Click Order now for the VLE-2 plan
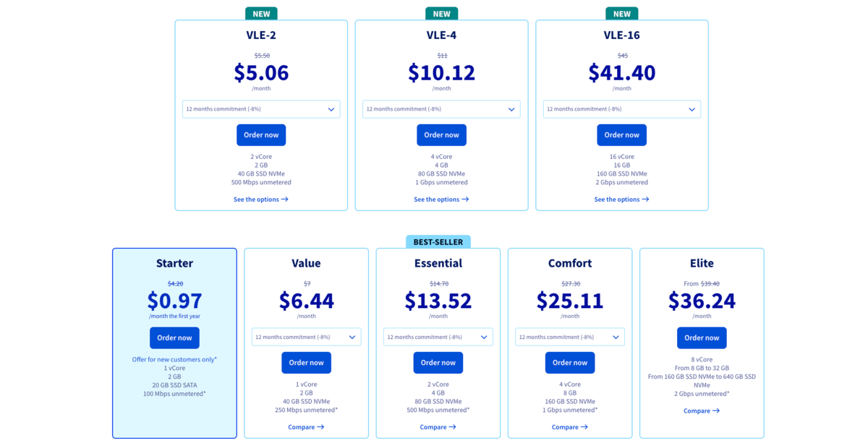The height and width of the screenshot is (446, 868). pyautogui.click(x=261, y=135)
